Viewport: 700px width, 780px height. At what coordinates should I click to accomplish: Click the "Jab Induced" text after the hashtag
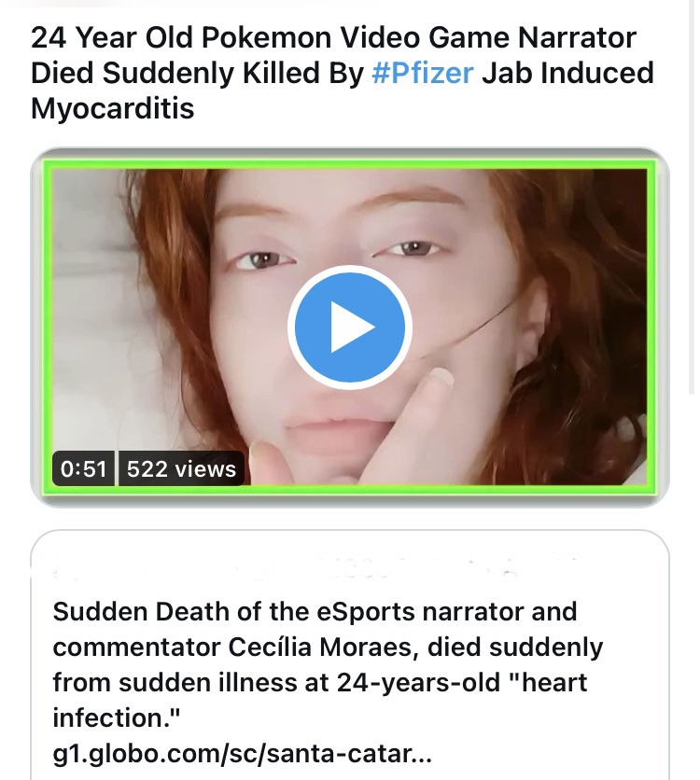click(567, 73)
